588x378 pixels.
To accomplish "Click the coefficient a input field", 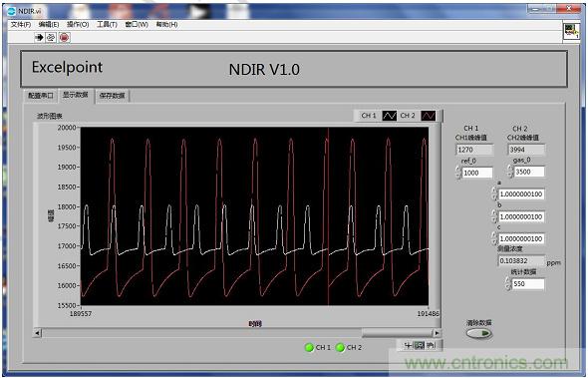I will click(521, 194).
